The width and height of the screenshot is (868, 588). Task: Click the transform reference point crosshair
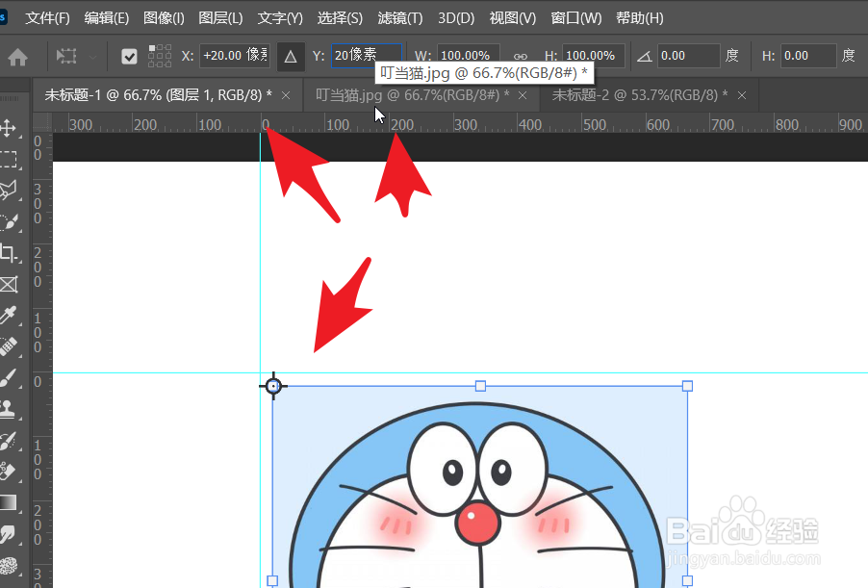[x=273, y=386]
